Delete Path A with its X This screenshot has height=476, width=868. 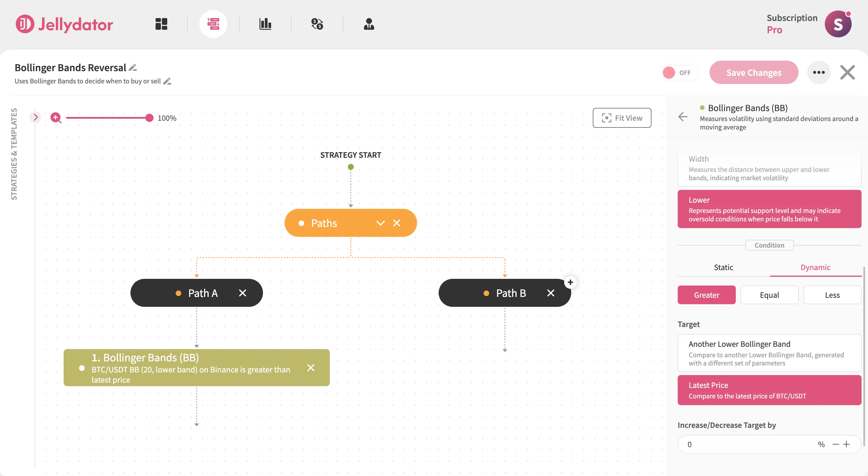(x=242, y=293)
